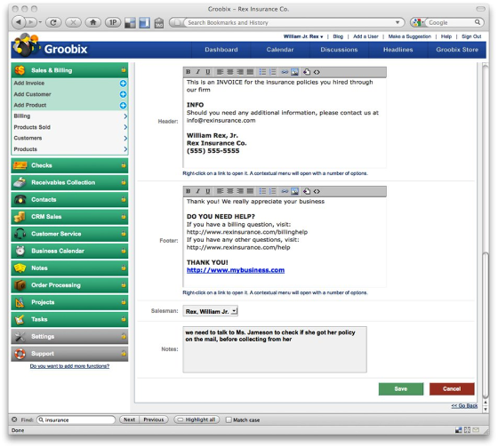Click Bold icon in Header editor toolbar
Image resolution: width=498 pixels, height=448 pixels.
click(188, 72)
